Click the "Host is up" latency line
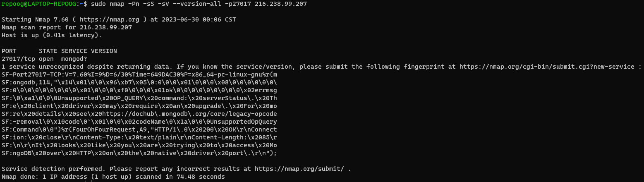644x182 pixels. pos(52,35)
